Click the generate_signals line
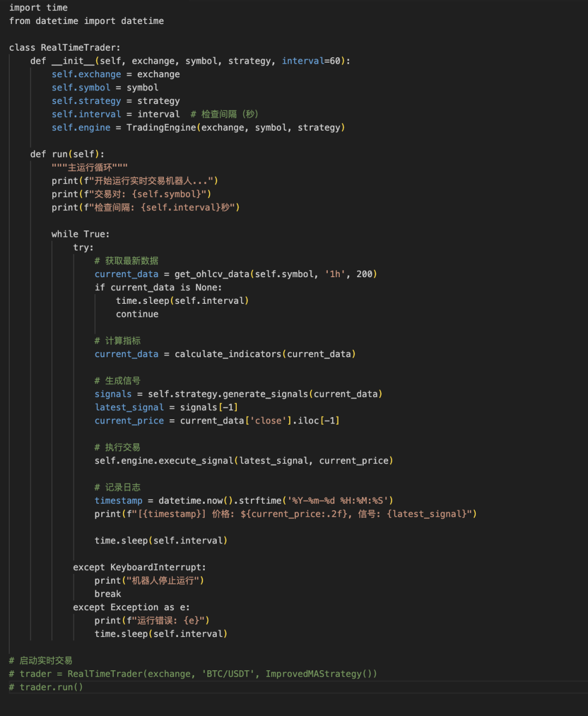This screenshot has width=588, height=716. click(238, 394)
